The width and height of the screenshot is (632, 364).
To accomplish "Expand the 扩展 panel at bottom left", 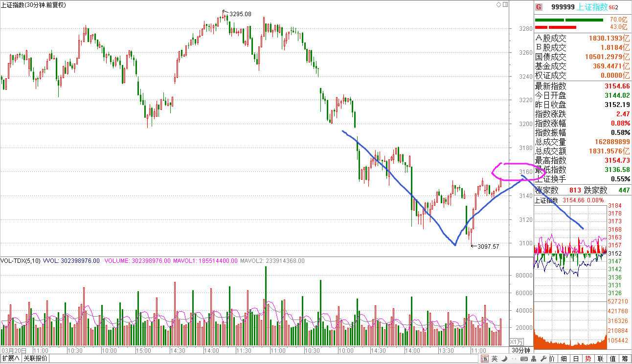I will [11, 359].
